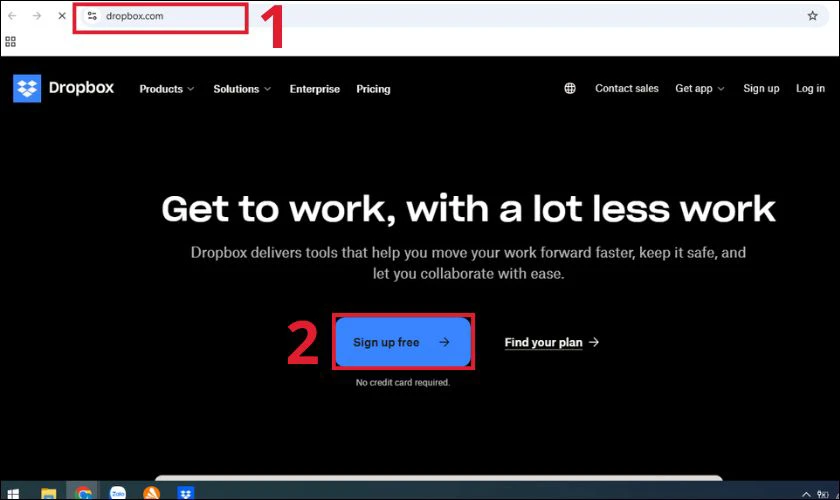The image size is (840, 500).
Task: Open the Log in page
Action: pos(810,88)
